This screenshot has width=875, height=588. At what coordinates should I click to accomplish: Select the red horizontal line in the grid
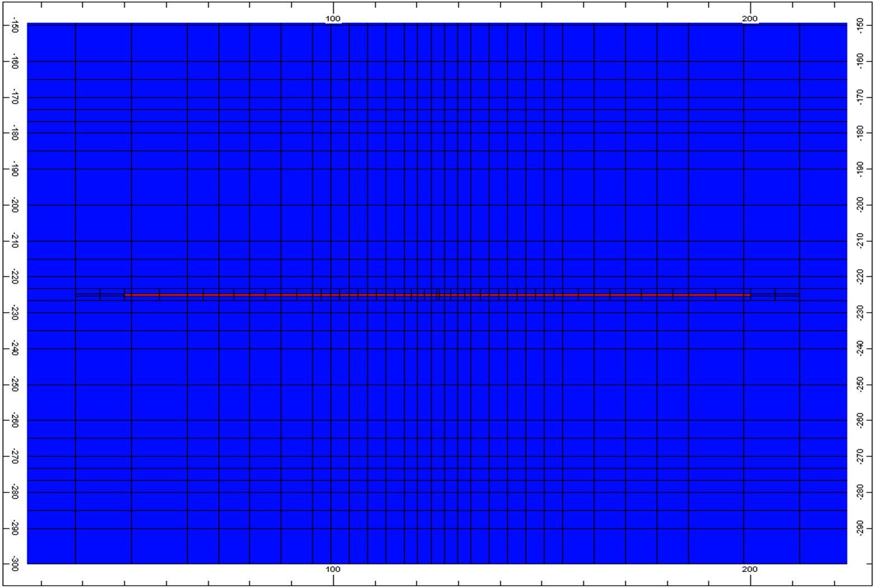click(x=437, y=295)
